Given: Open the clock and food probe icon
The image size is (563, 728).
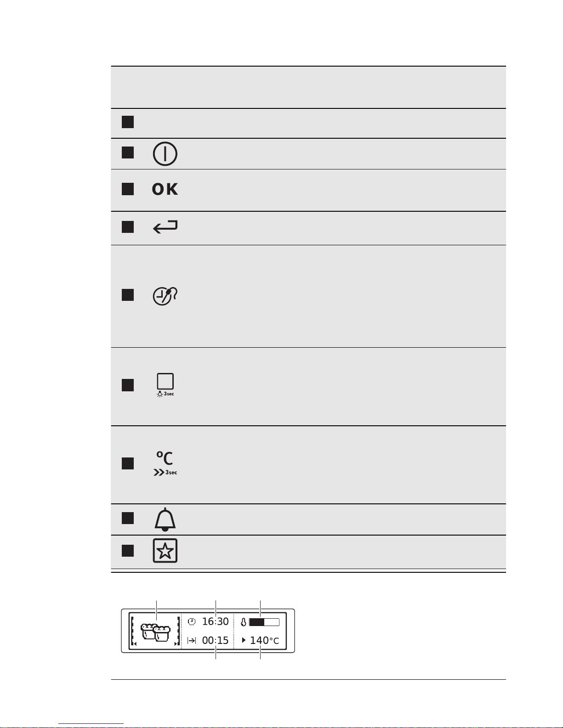Looking at the screenshot, I should click(x=165, y=296).
